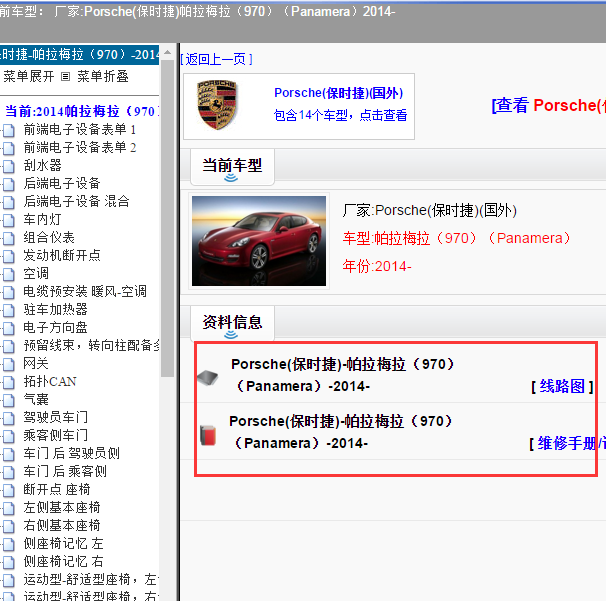This screenshot has width=606, height=601.
Task: Click document icon next to 刮水器
Action: tap(9, 166)
